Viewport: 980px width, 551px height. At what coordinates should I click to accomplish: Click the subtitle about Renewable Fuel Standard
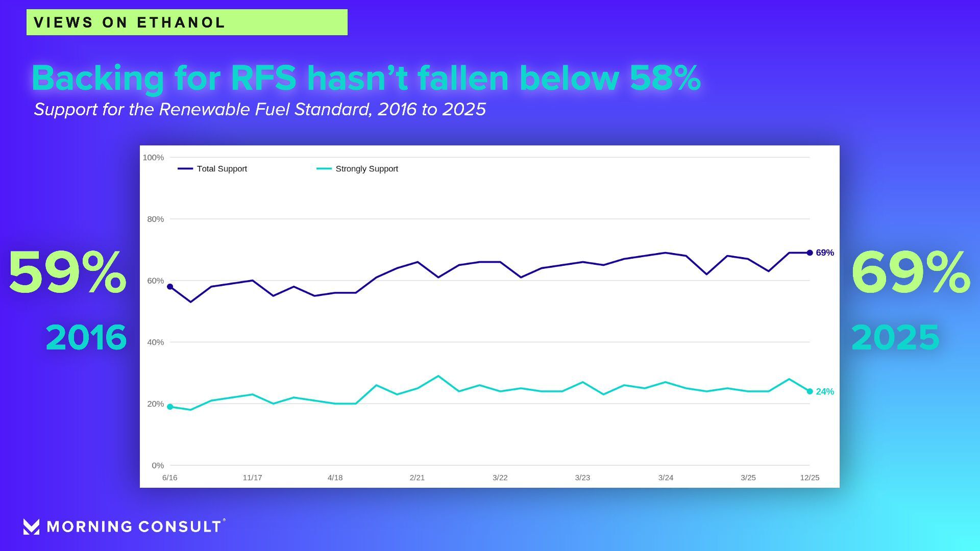pos(259,109)
